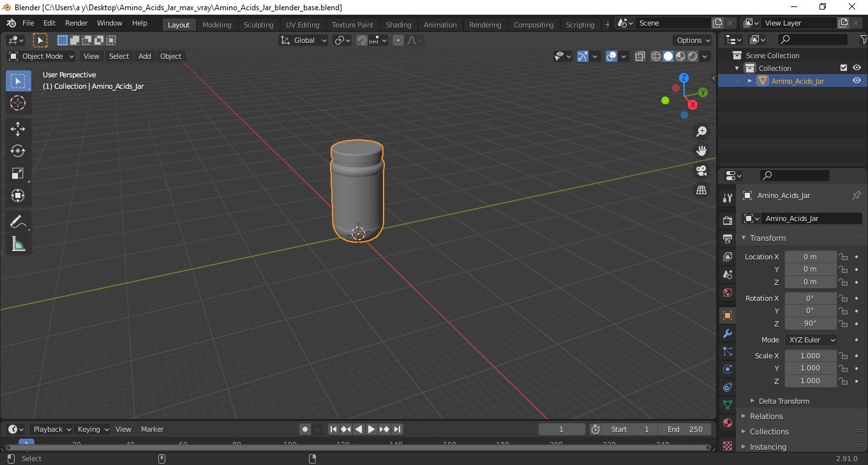Select the Move tool

pos(18,129)
